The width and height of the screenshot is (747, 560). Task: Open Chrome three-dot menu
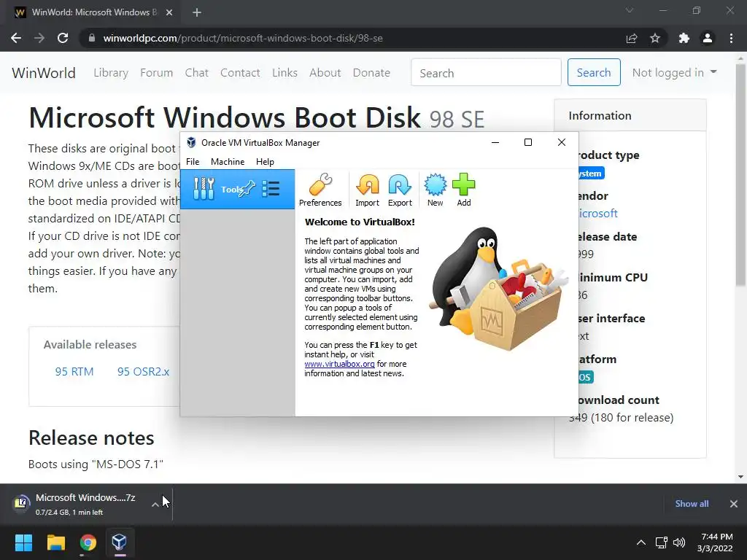click(x=731, y=38)
